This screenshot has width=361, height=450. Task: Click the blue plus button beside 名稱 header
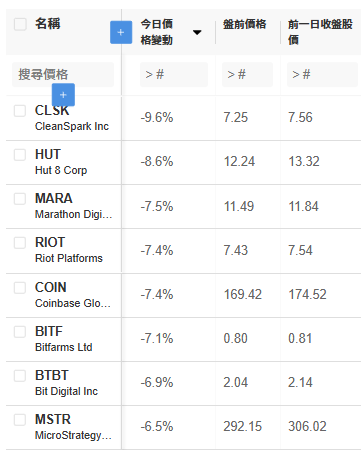coord(121,32)
